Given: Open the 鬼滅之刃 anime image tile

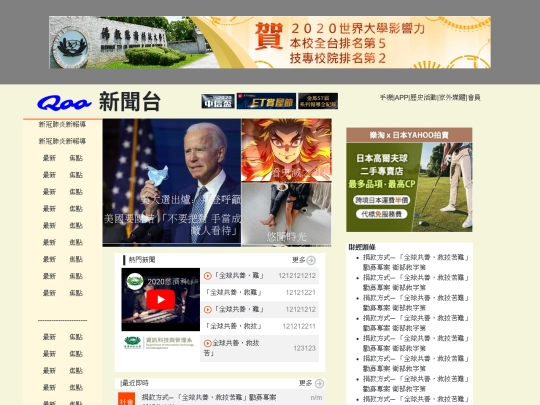Looking at the screenshot, I should (286, 150).
